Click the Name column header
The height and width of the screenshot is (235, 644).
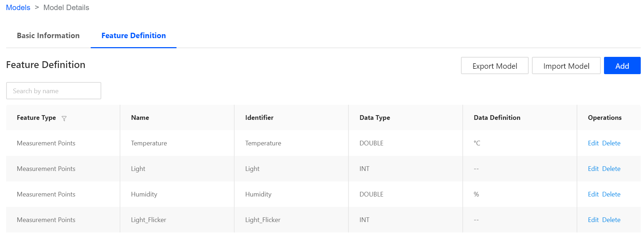pos(140,118)
